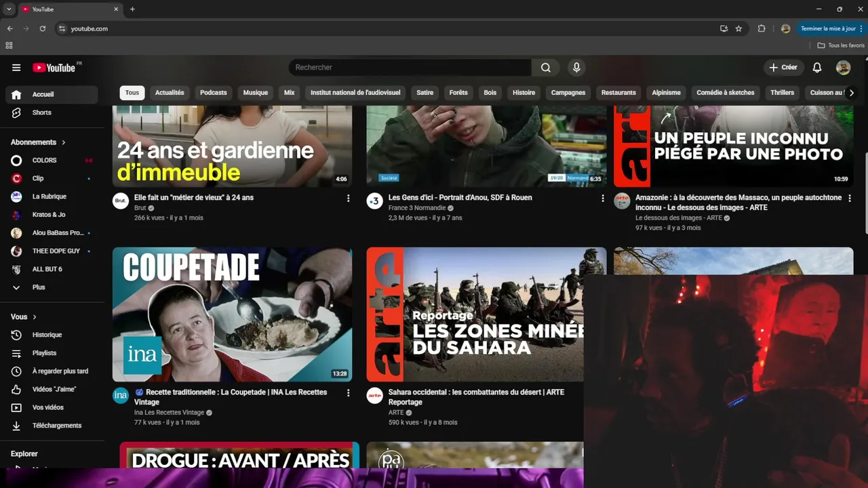Viewport: 868px width, 488px height.
Task: Open À regarder plus tard
Action: 52,371
